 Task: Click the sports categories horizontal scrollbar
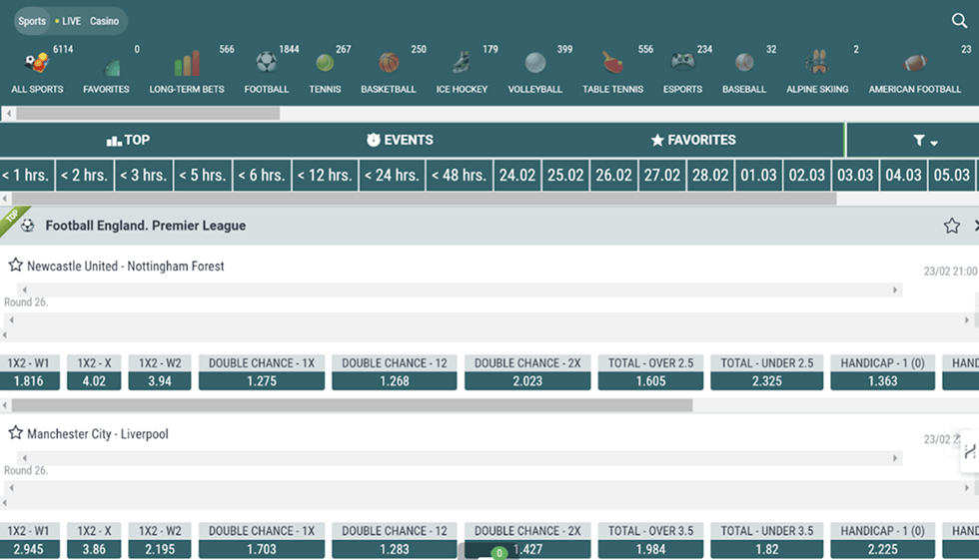tap(148, 114)
